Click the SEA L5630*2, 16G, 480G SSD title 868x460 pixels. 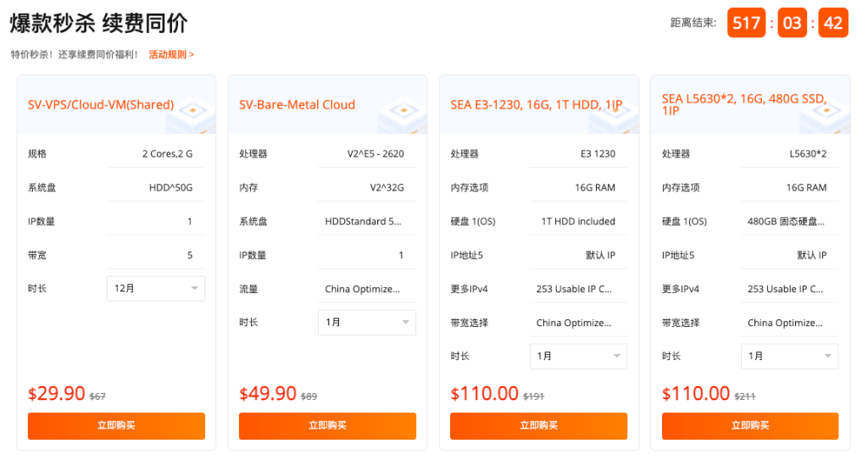743,104
